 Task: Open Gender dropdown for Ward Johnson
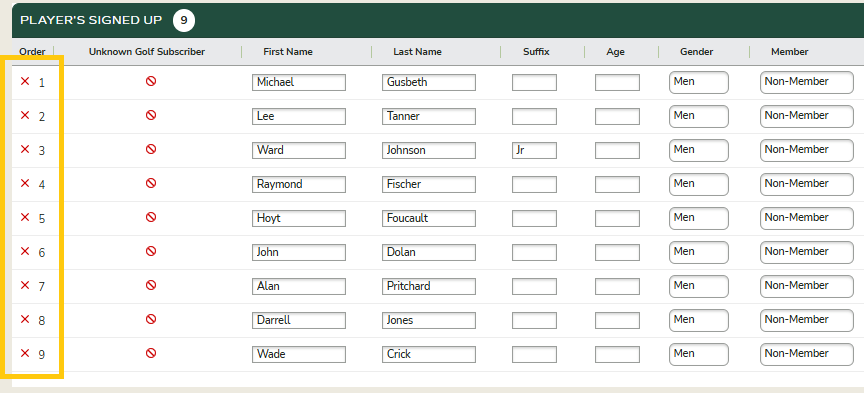coord(699,150)
